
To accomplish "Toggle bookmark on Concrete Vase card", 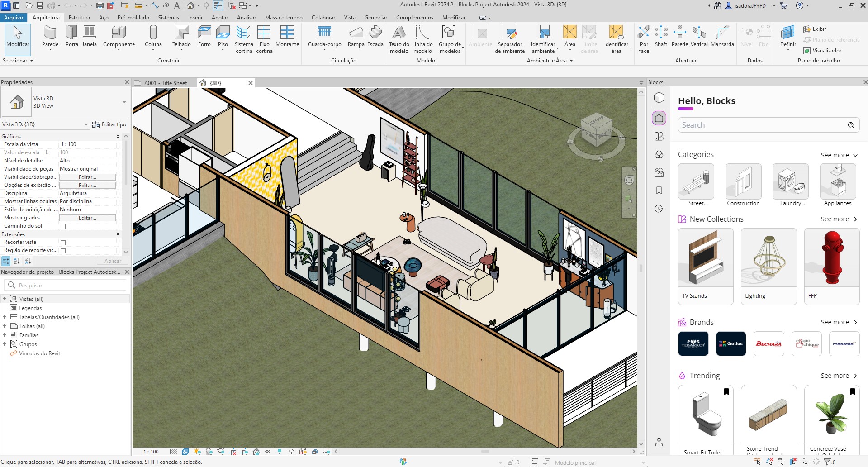I will (852, 392).
